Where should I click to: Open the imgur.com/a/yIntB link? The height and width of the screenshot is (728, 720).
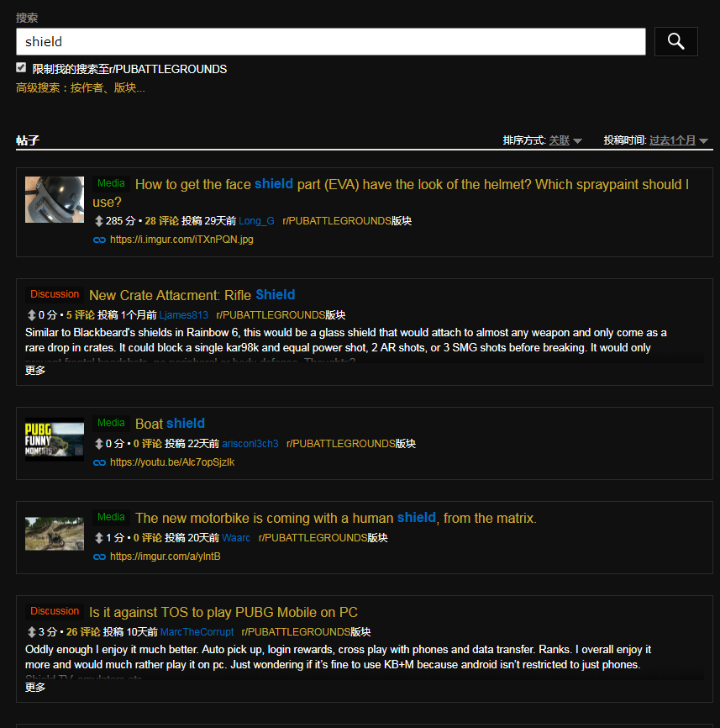coord(166,557)
